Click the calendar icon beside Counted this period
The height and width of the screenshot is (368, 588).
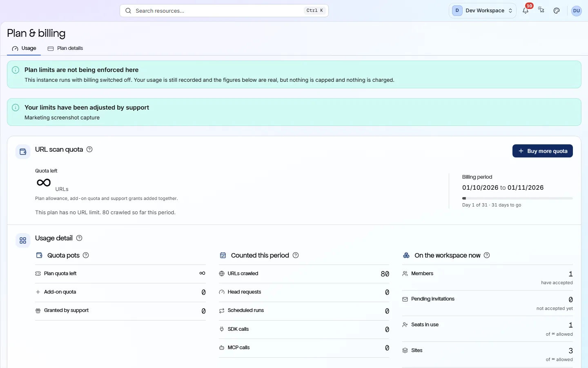pos(223,255)
